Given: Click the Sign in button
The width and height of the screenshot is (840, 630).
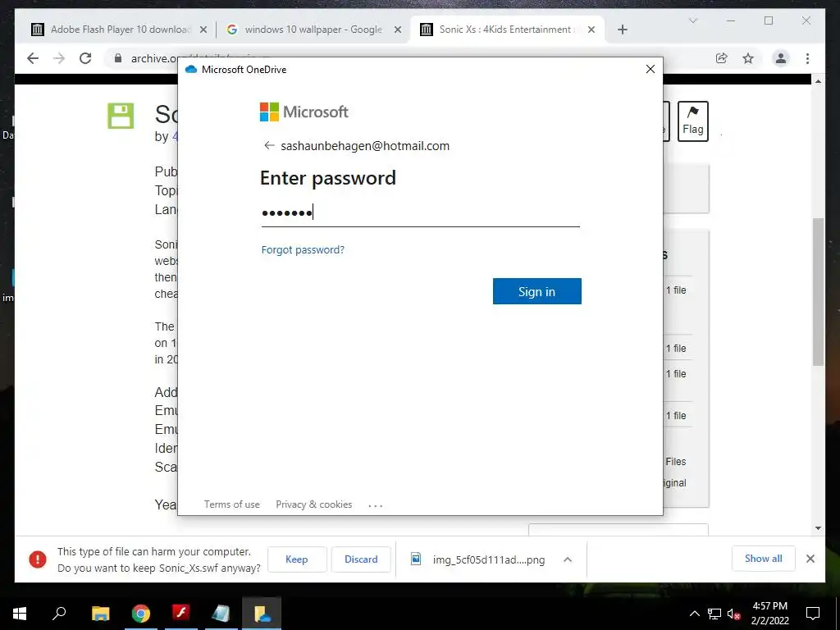Looking at the screenshot, I should click(x=536, y=291).
